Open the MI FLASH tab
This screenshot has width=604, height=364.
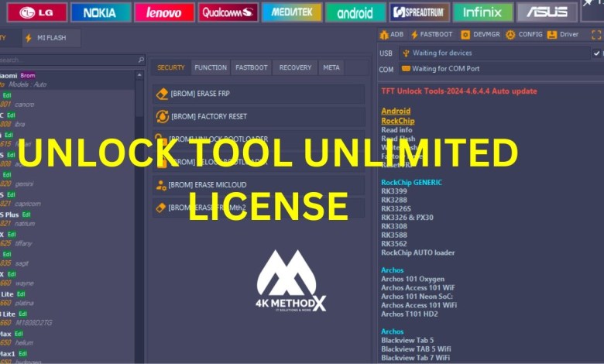[x=51, y=38]
